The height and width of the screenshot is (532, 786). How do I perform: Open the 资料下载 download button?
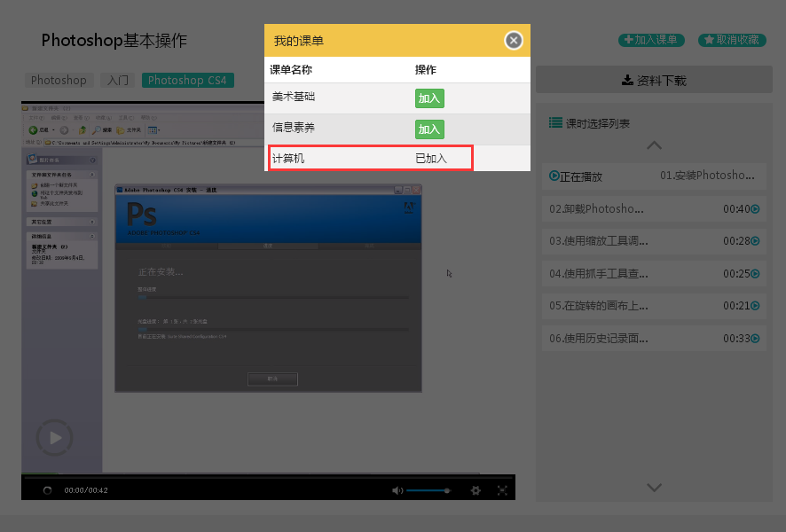point(654,80)
